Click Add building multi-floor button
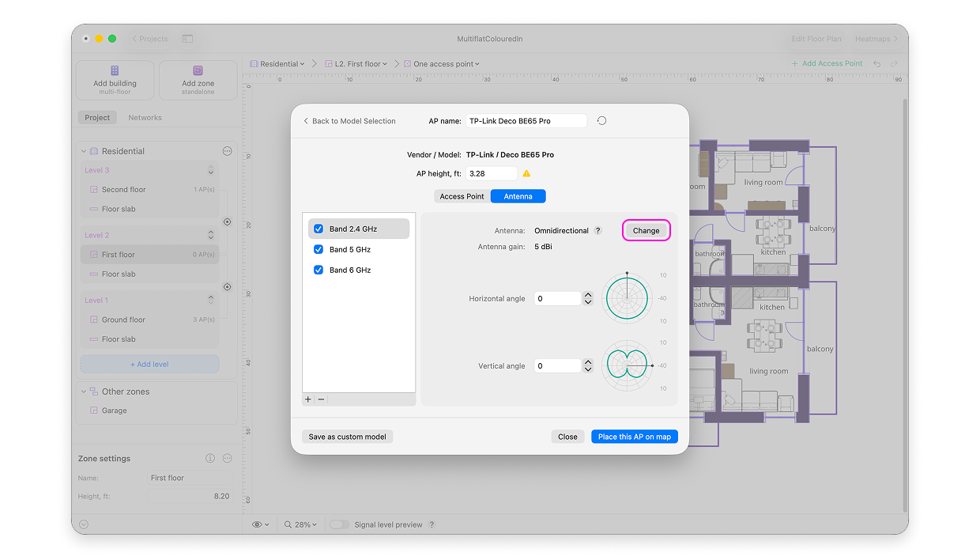980x560 pixels. pos(115,80)
